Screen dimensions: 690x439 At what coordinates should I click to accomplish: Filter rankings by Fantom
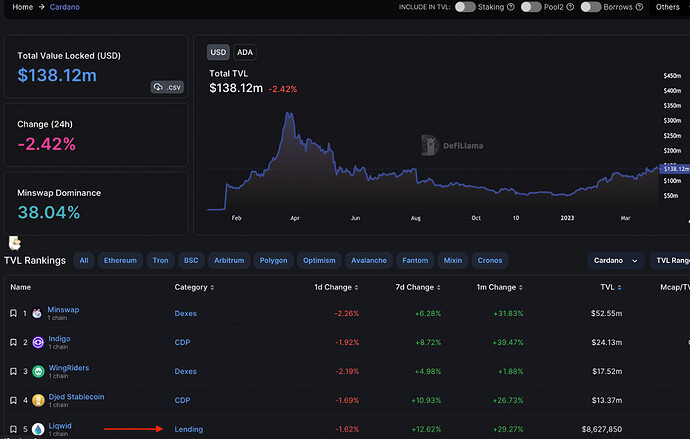pos(415,260)
